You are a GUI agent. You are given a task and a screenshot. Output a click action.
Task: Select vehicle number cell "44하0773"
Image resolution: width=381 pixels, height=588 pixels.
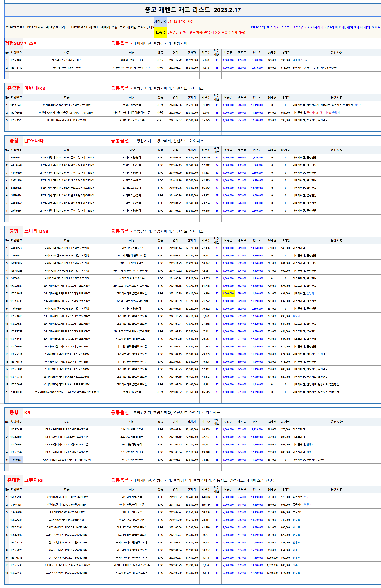(x=16, y=248)
